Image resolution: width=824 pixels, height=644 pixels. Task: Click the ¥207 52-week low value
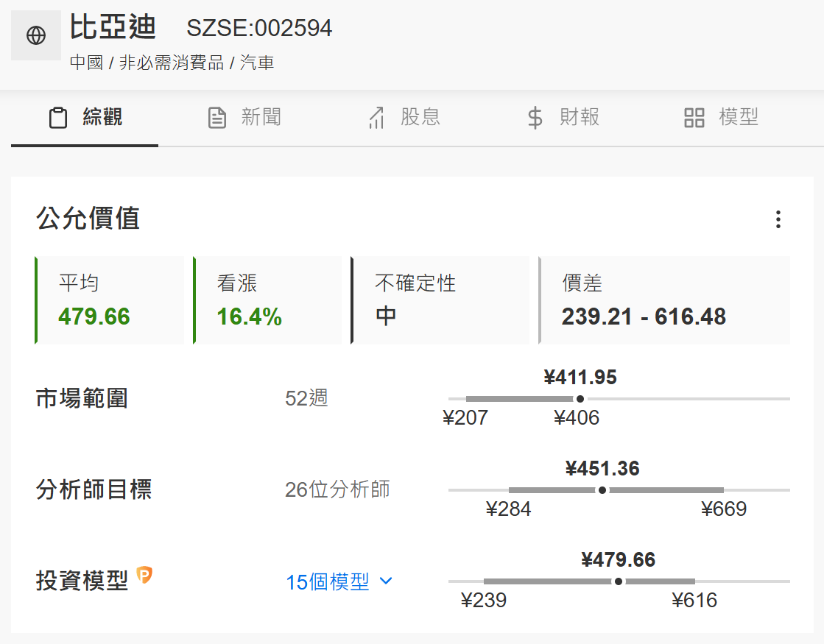click(x=465, y=417)
